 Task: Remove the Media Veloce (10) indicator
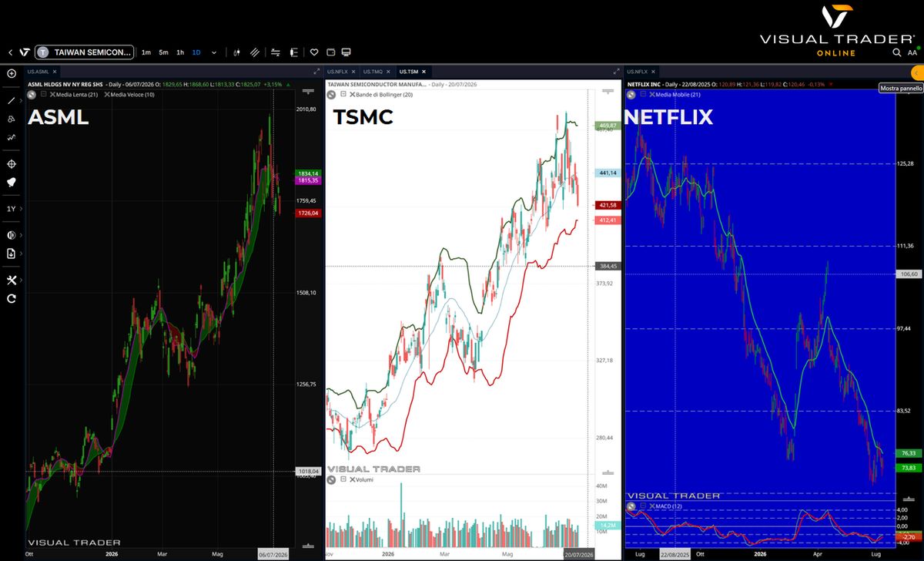[107, 95]
